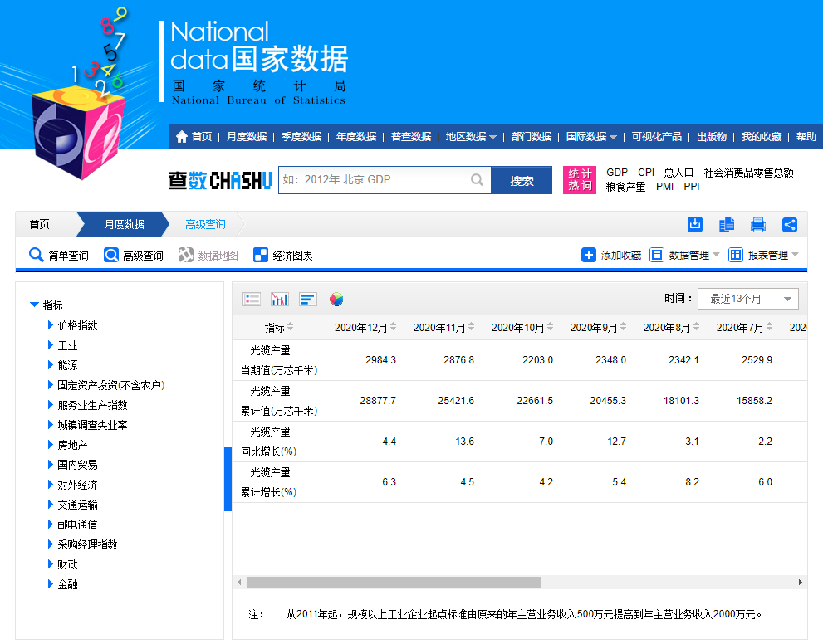Switch to pie chart view
The image size is (823, 644).
pos(336,298)
